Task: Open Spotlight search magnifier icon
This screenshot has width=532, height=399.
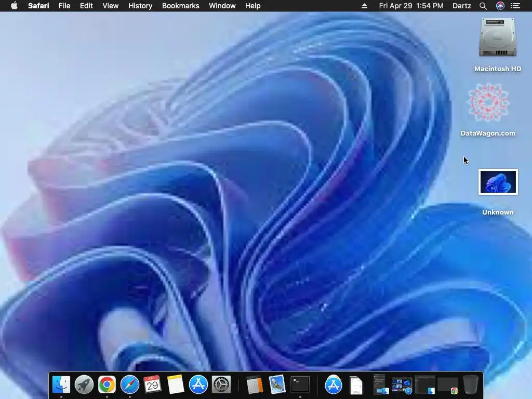Action: tap(483, 6)
